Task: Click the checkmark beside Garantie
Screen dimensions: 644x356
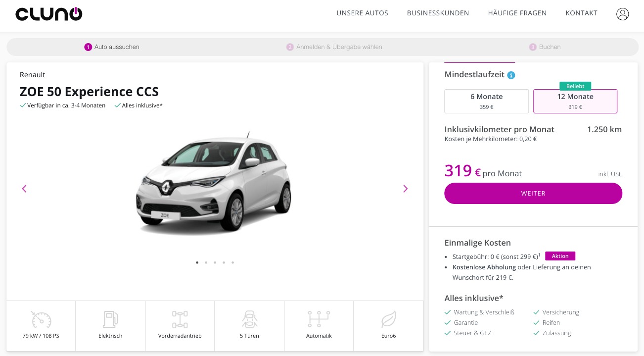Action: point(448,323)
